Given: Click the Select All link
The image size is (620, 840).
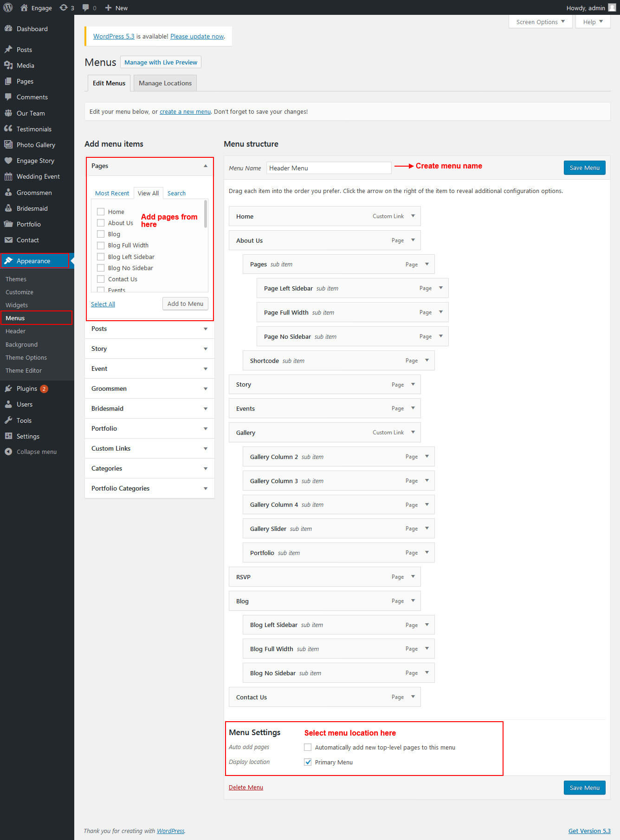Looking at the screenshot, I should point(103,304).
